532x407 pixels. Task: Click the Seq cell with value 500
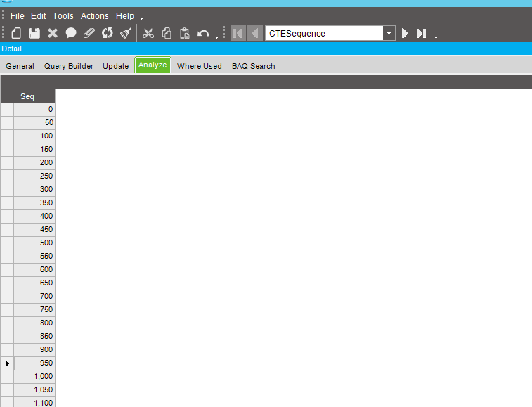pos(34,243)
